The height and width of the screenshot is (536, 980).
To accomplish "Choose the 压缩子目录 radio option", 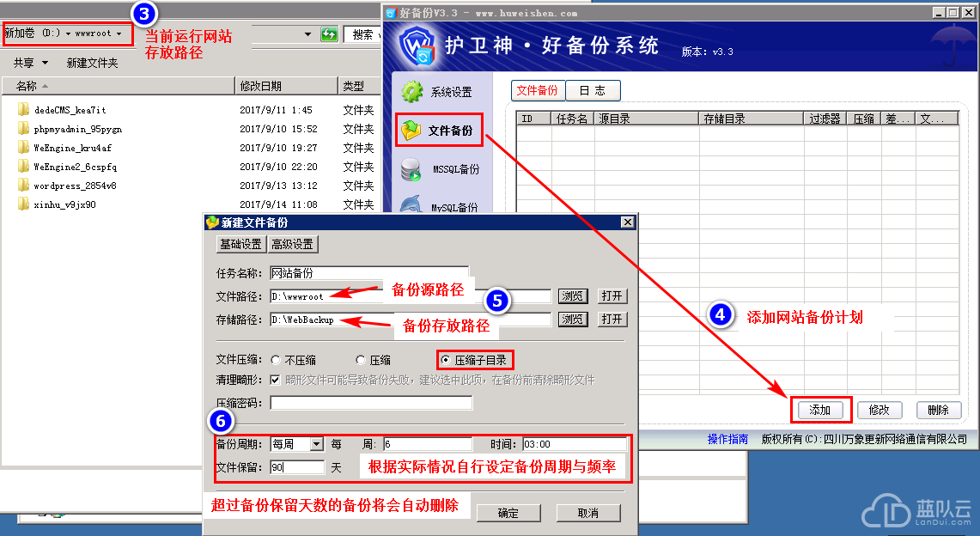I will point(445,360).
